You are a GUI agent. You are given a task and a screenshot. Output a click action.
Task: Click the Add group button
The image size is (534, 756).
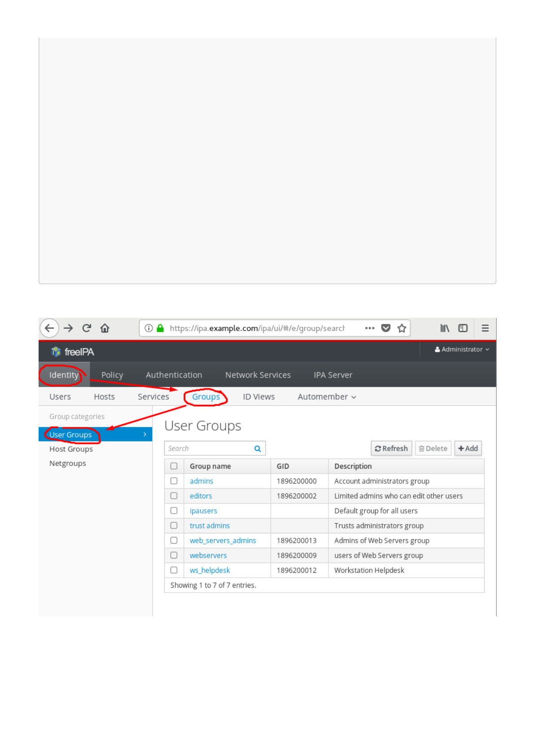pos(468,448)
